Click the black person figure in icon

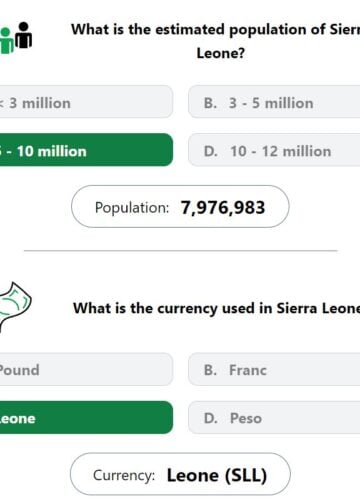click(24, 35)
